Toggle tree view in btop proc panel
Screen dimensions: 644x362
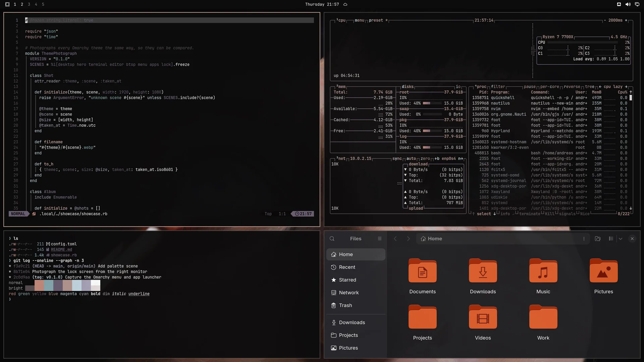click(590, 86)
